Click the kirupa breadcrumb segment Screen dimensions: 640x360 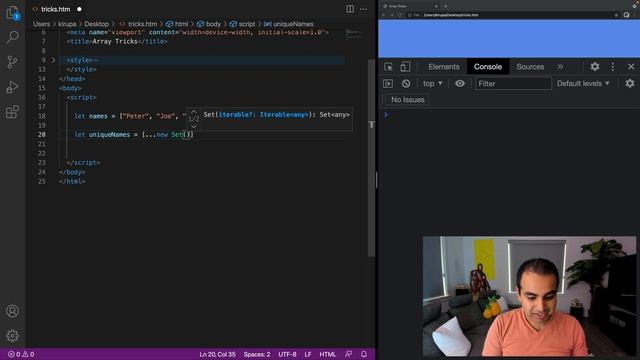[x=67, y=24]
